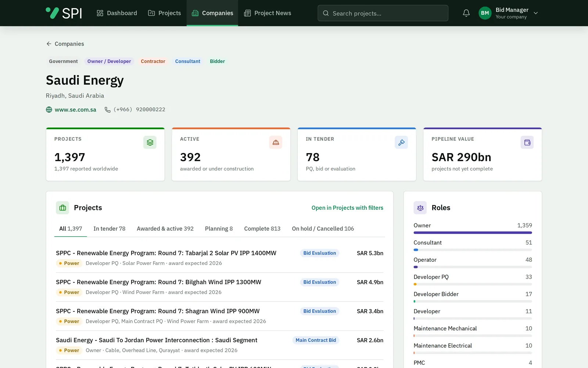The height and width of the screenshot is (368, 588).
Task: Click the globe icon next to website
Action: tap(49, 110)
